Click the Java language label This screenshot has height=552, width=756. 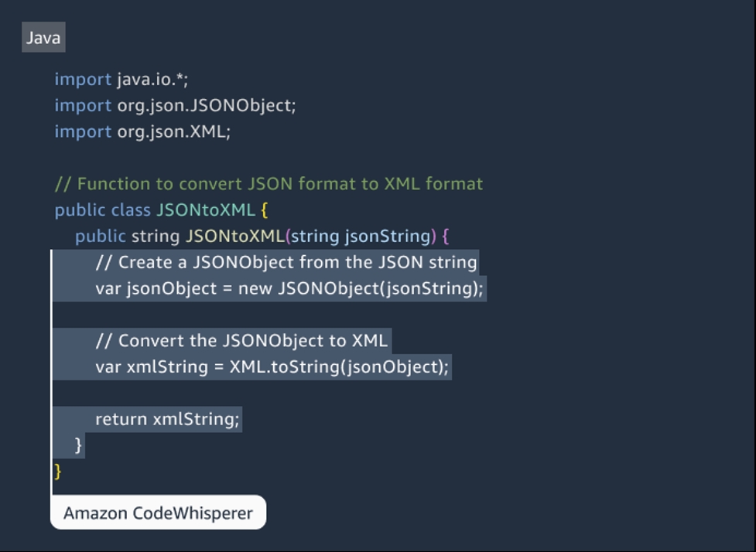(43, 38)
